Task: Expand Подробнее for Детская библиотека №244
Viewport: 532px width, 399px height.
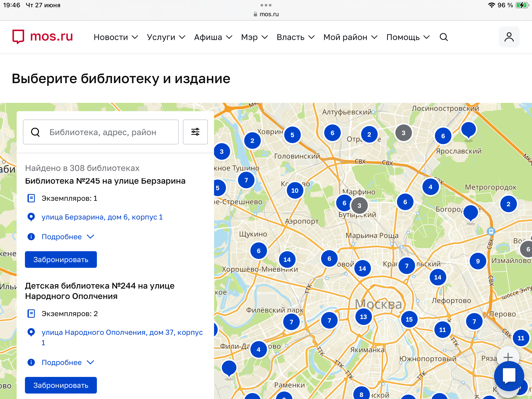Action: (x=68, y=362)
